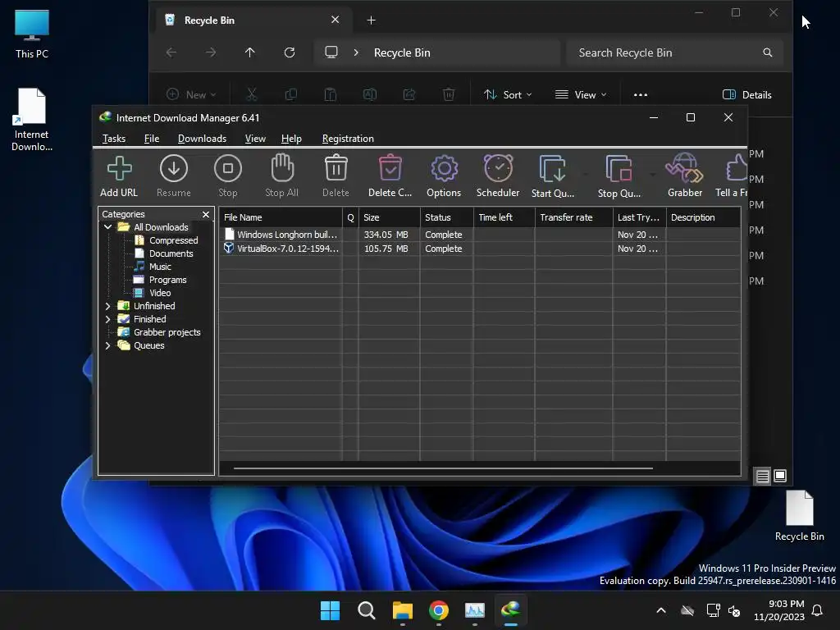
Task: Collapse the All Downloads tree node
Action: click(x=107, y=227)
